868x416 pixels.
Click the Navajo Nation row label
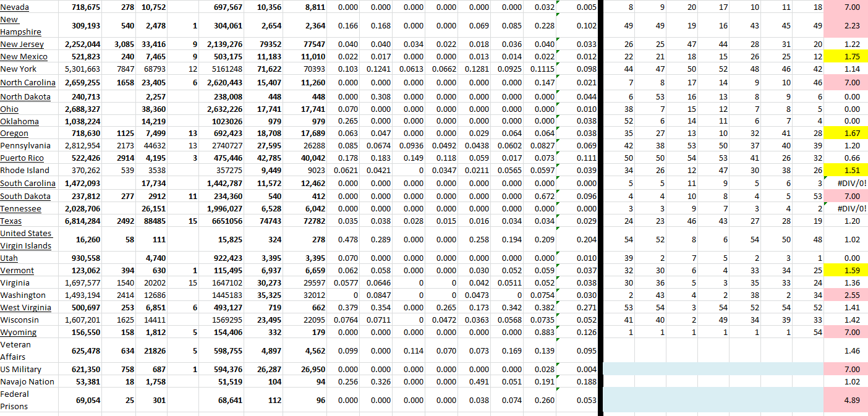coord(27,381)
